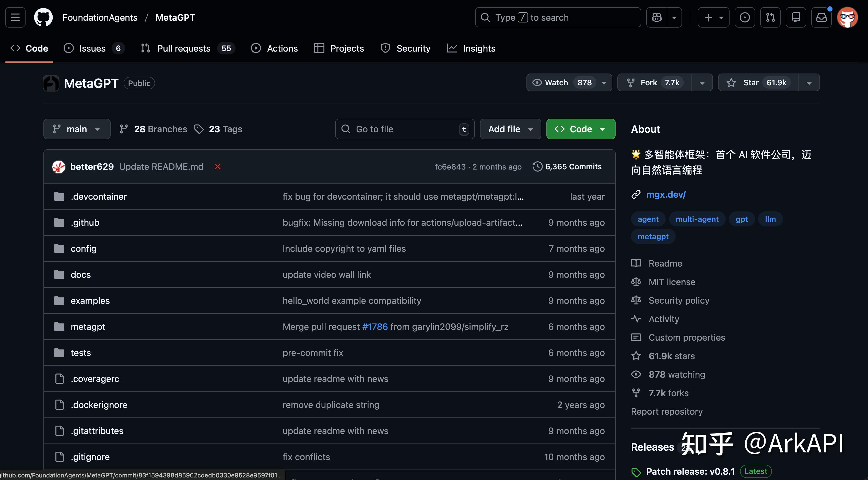Image resolution: width=868 pixels, height=480 pixels.
Task: Open the green Code clone dropdown
Action: 581,129
